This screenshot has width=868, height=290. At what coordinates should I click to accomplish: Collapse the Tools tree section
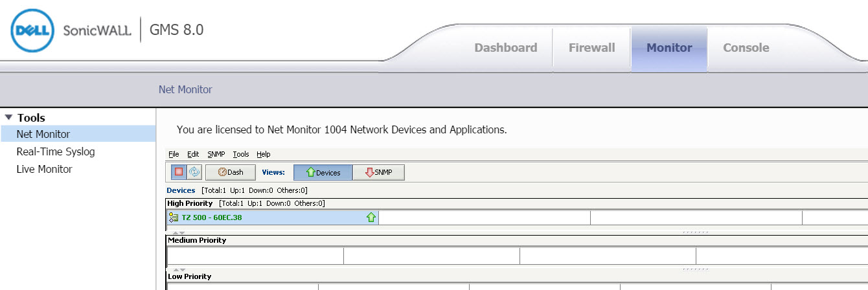[x=8, y=117]
